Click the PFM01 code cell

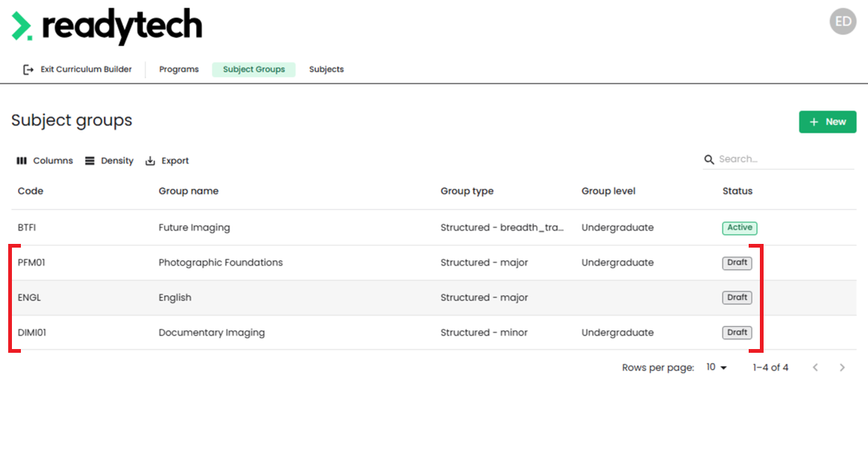click(x=31, y=263)
